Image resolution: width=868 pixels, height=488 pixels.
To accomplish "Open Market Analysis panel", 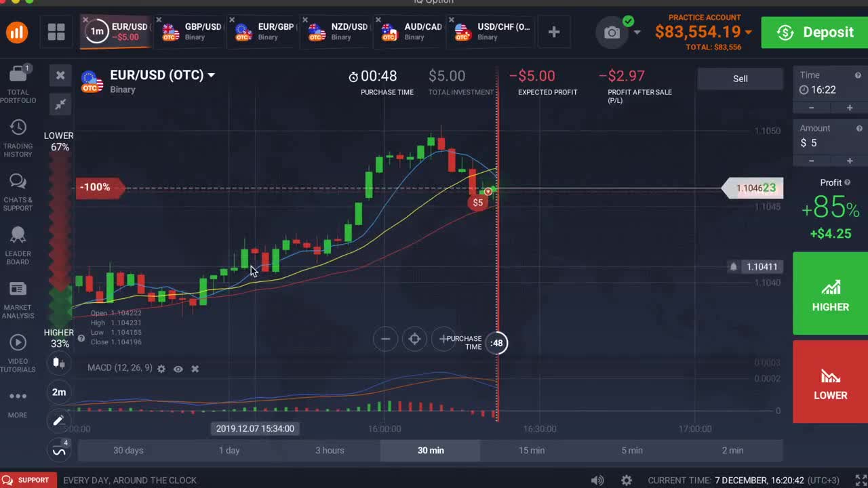I will [x=18, y=300].
